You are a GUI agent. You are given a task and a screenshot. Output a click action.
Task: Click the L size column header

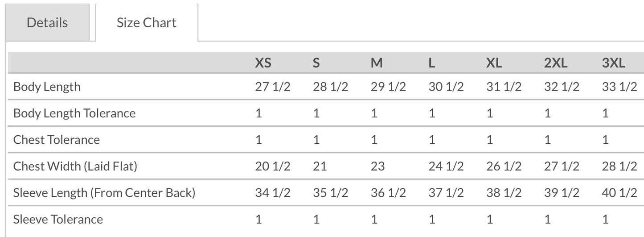click(x=431, y=63)
